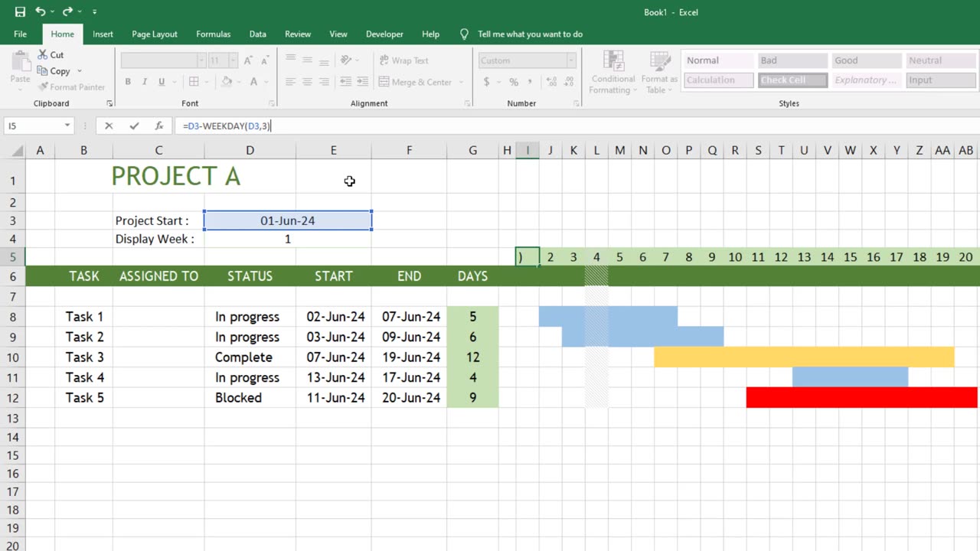
Task: Select the column G header
Action: 472,151
